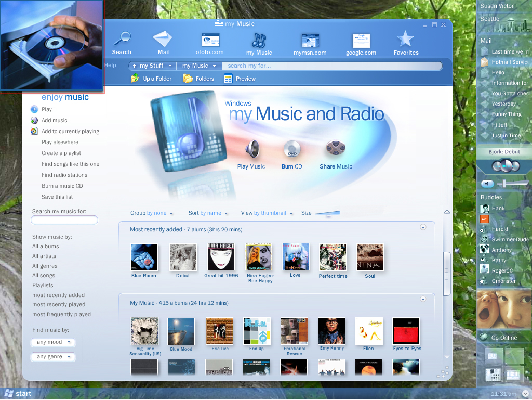The height and width of the screenshot is (400, 532).
Task: Open the Blue Room album thumbnail
Action: [x=144, y=257]
